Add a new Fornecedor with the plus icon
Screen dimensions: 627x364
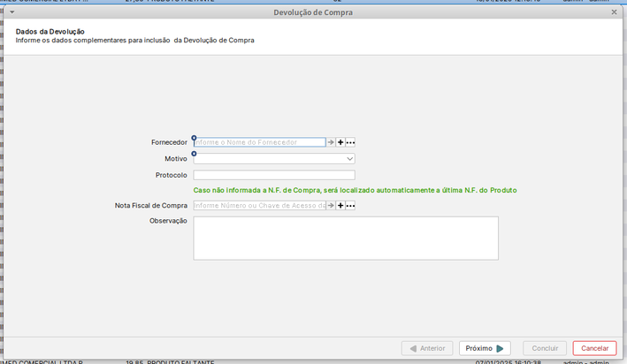(x=340, y=142)
